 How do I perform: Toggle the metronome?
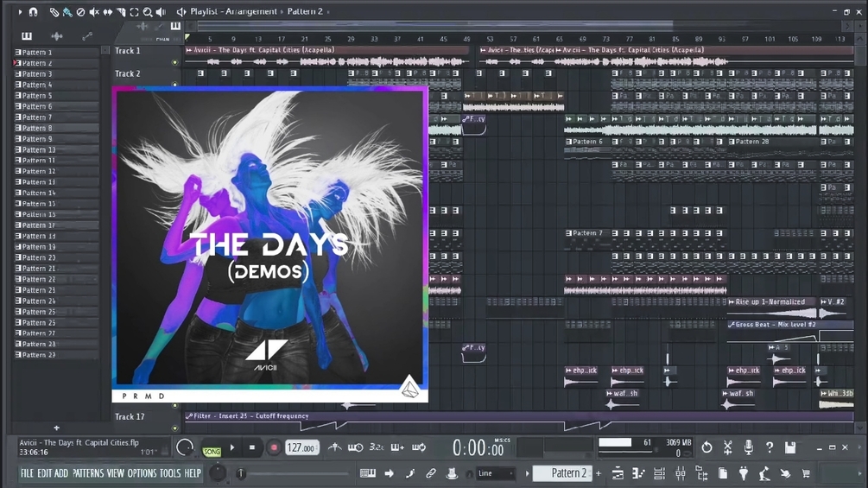pos(334,447)
